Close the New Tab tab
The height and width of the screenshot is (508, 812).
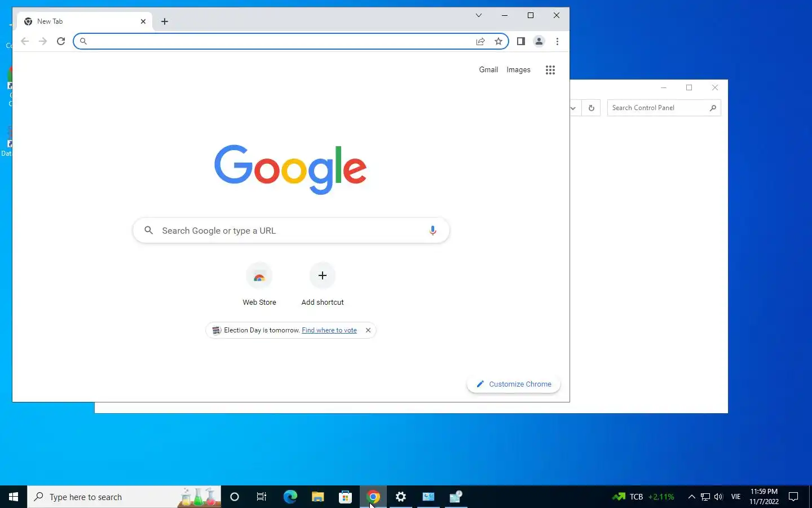143,21
